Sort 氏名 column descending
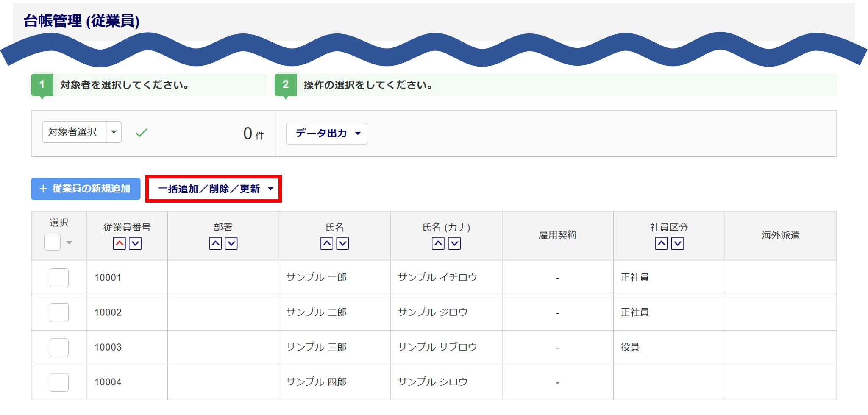868x415 pixels. point(342,244)
